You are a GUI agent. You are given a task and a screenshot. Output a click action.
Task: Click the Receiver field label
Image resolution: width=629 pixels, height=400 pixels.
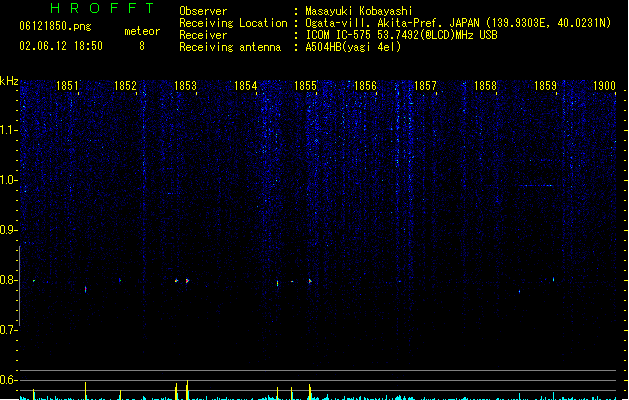203,35
